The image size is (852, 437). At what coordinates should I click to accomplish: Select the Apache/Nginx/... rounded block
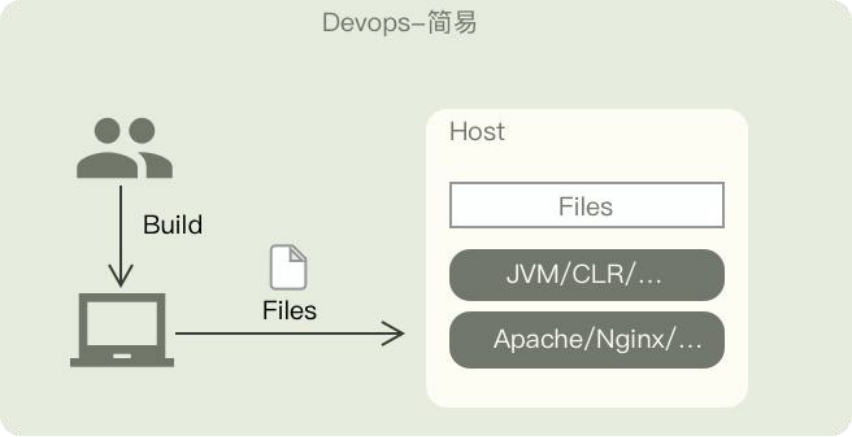point(587,340)
